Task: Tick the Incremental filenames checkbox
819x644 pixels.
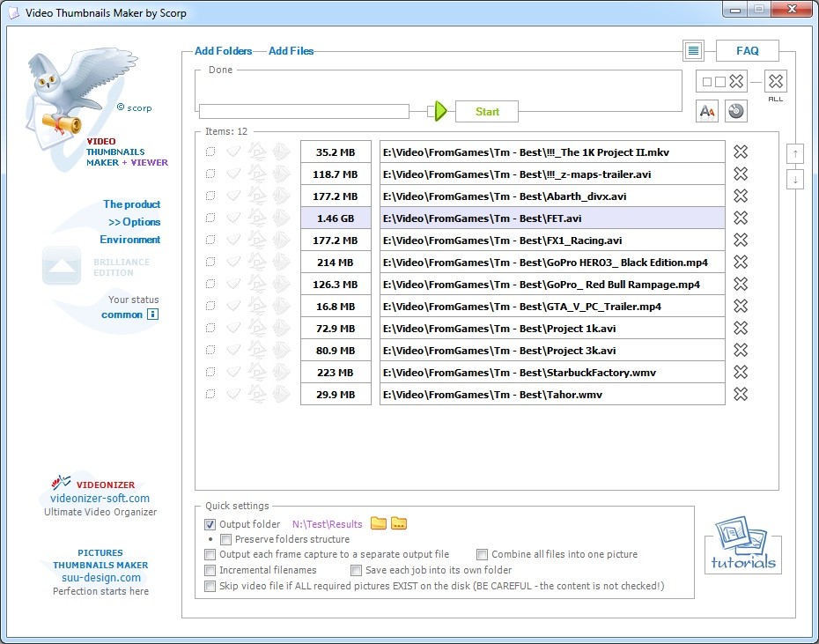Action: [210, 570]
